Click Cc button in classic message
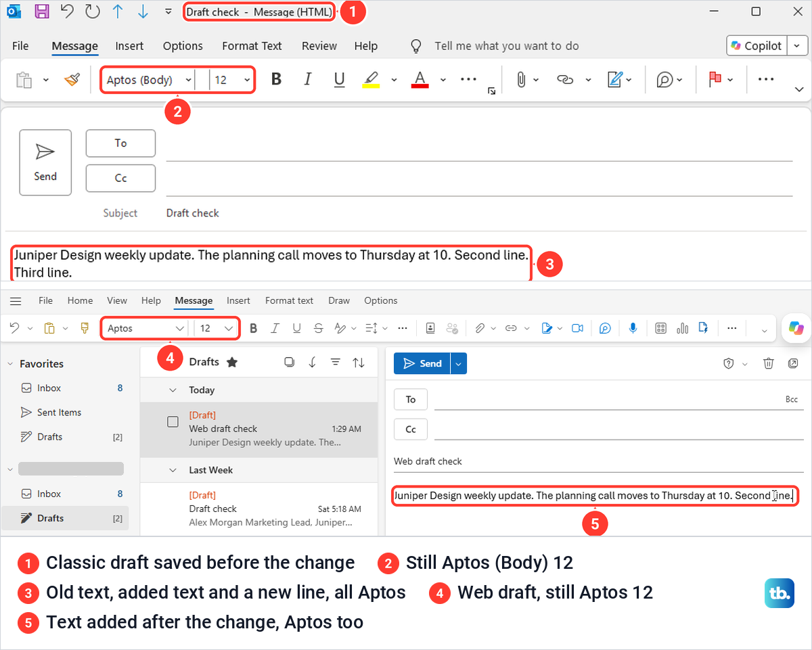 [120, 178]
